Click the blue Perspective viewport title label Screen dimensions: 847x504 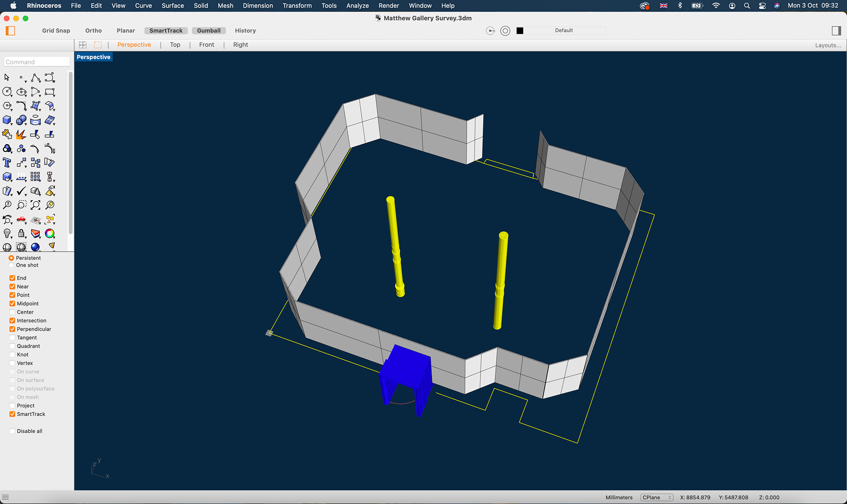(94, 57)
